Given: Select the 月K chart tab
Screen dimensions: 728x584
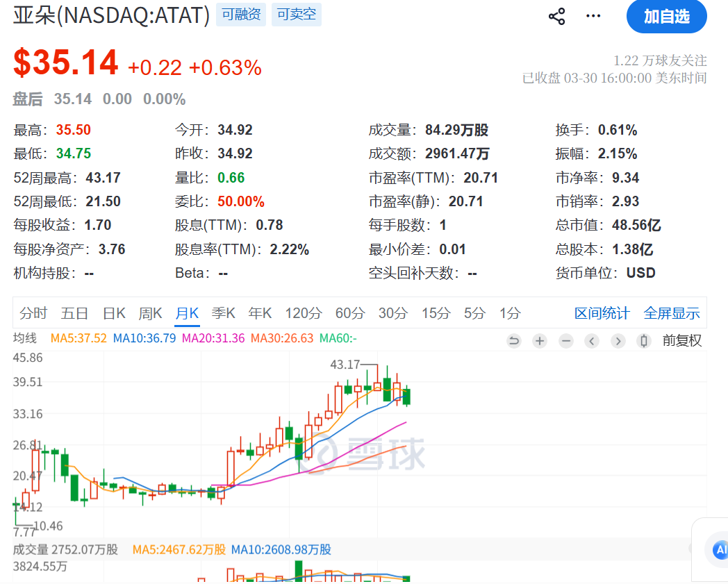Looking at the screenshot, I should point(187,313).
